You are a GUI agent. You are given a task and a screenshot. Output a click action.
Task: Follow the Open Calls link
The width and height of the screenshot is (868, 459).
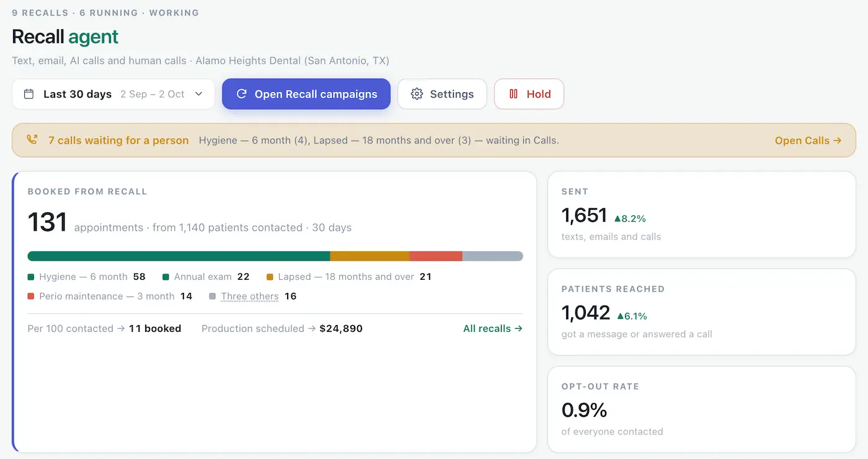[x=808, y=140]
